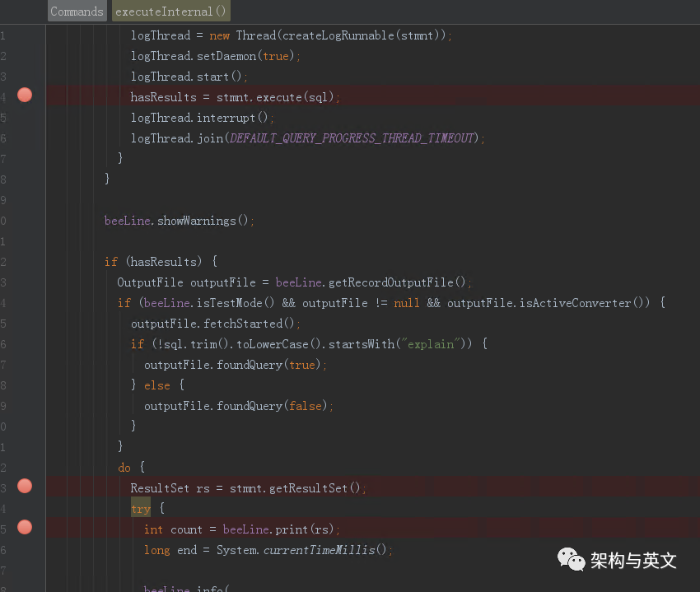Viewport: 700px width, 592px height.
Task: Click foundQuery(false) statement
Action: tap(238, 406)
